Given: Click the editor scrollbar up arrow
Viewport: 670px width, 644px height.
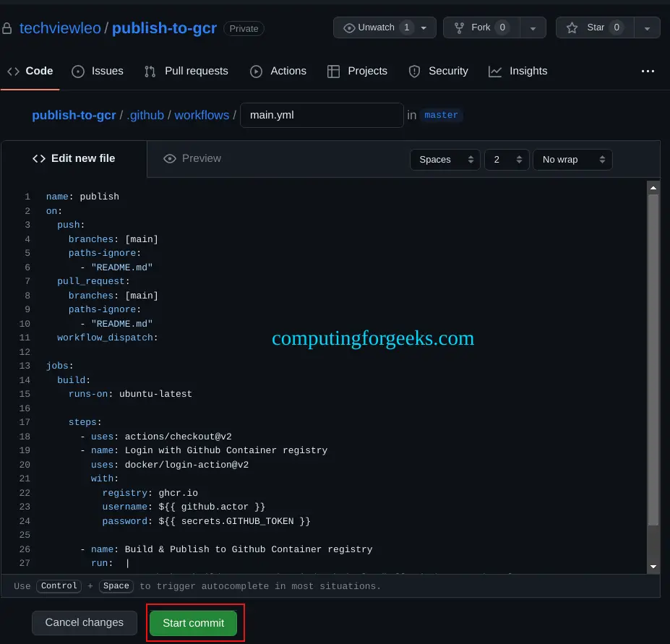Looking at the screenshot, I should point(653,188).
